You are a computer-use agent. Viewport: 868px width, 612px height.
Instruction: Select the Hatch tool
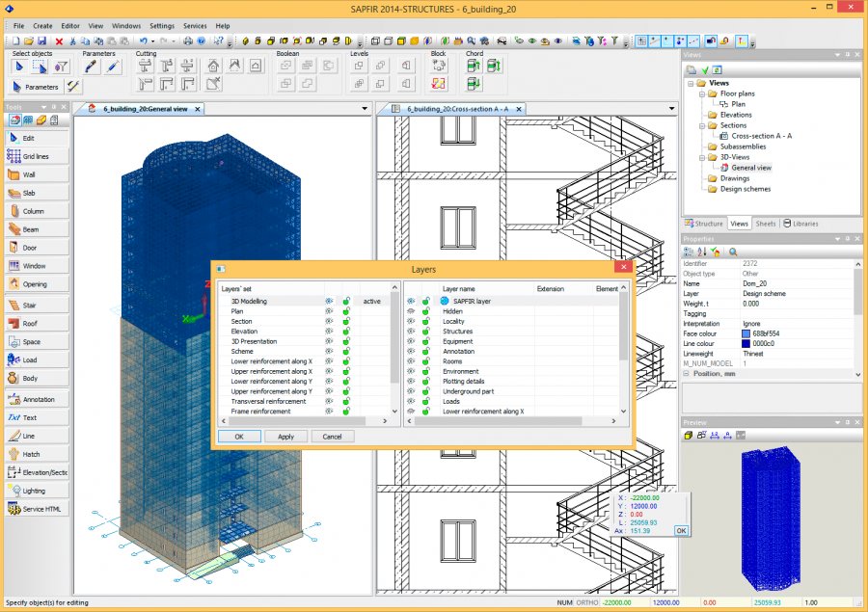(37, 454)
